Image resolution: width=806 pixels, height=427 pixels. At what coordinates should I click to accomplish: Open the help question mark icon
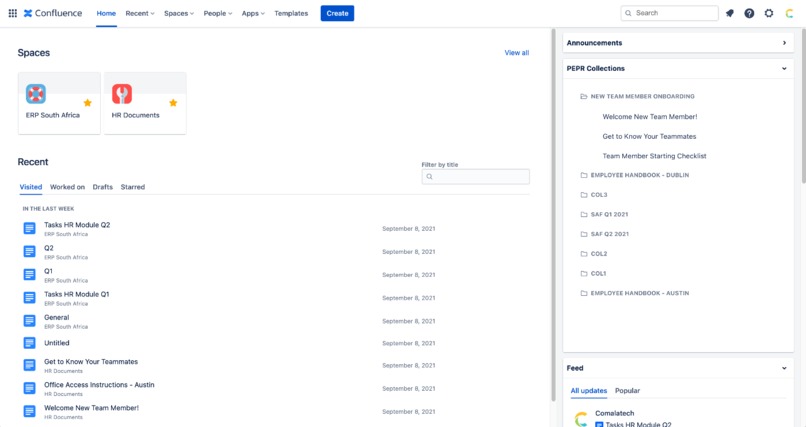click(x=749, y=13)
